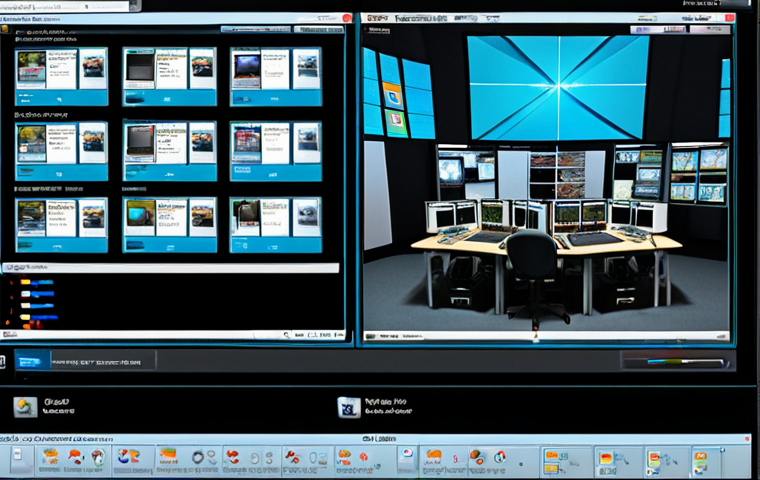
Task: Click the dark ring-shaped icon in bottom ribbon
Action: point(197,457)
